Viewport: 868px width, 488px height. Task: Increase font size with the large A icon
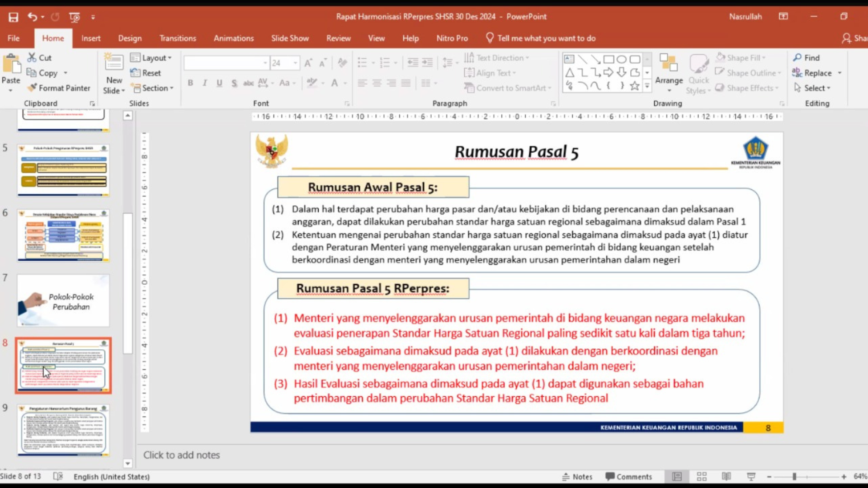coord(308,63)
